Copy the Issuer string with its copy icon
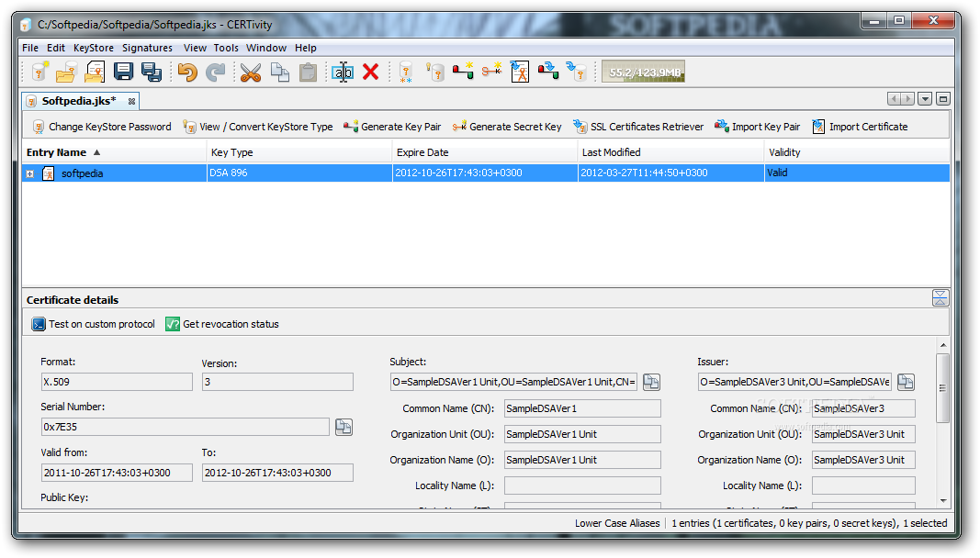980x558 pixels. click(x=907, y=382)
